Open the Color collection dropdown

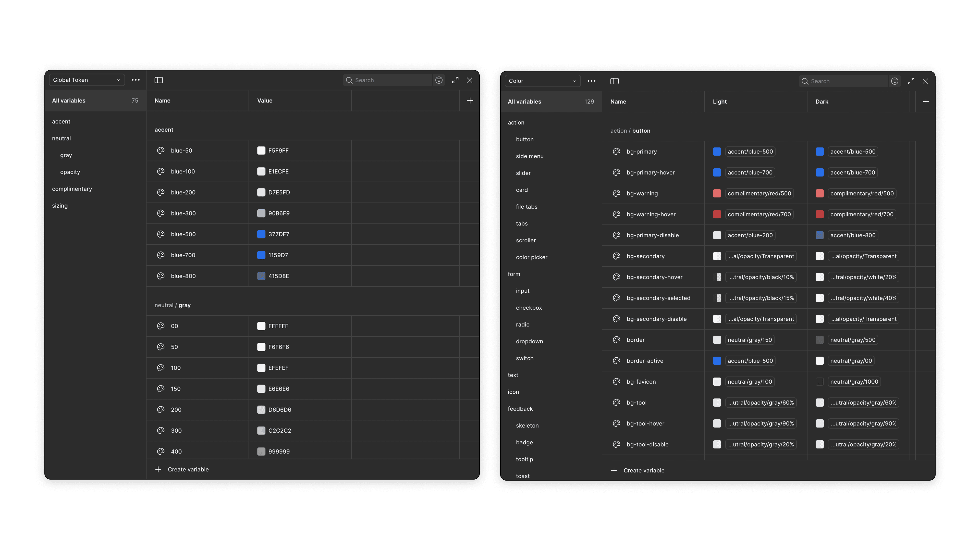(543, 81)
